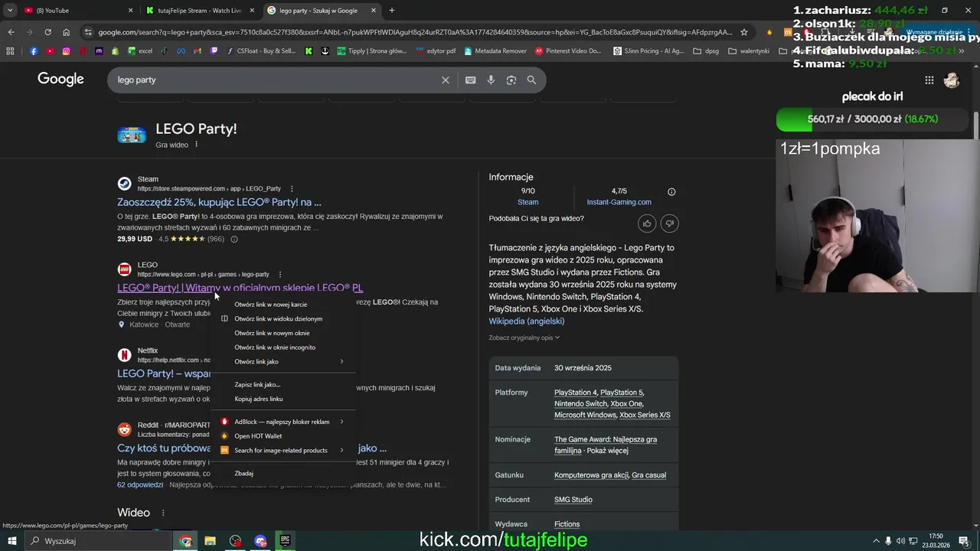Image resolution: width=980 pixels, height=551 pixels.
Task: Bookmark this page with the star icon
Action: tap(743, 32)
